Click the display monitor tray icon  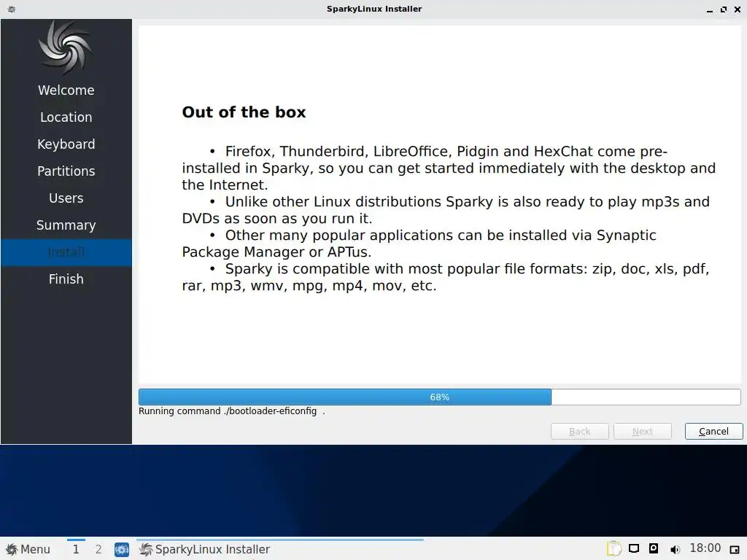tap(634, 548)
